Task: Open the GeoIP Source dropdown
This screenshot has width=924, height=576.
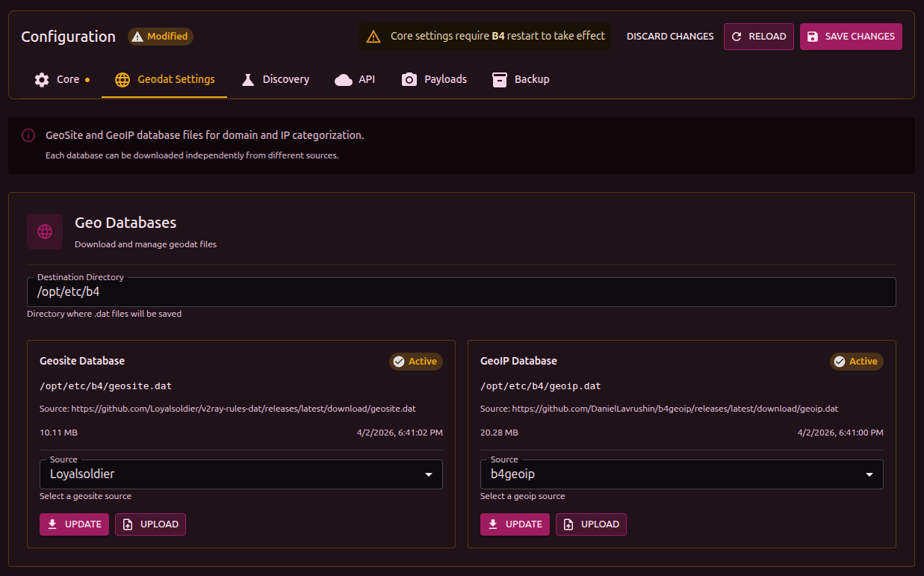Action: (681, 474)
